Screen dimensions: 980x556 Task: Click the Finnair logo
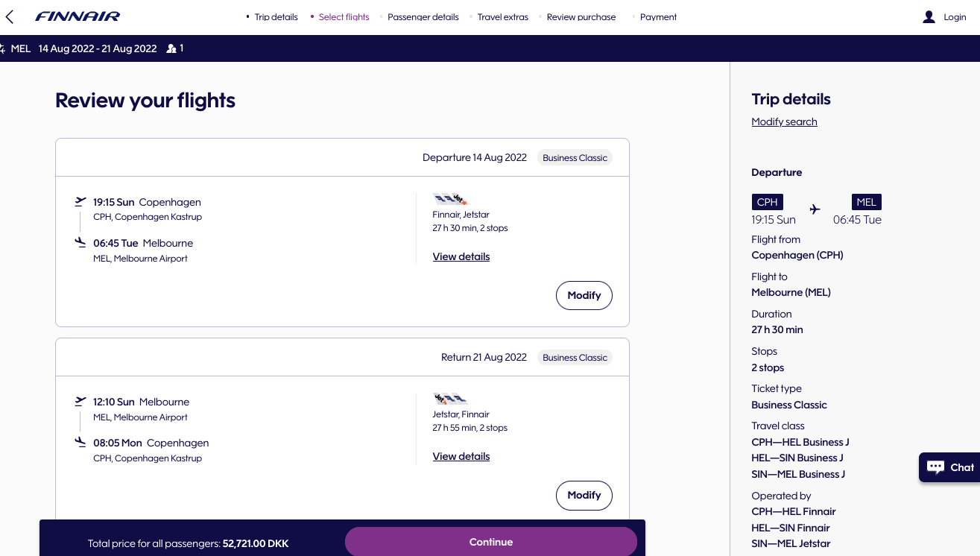[78, 17]
